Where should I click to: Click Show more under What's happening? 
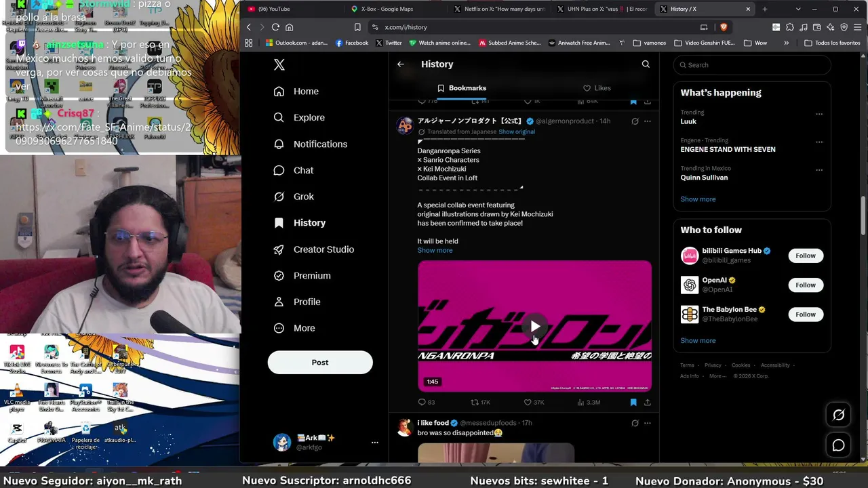click(x=698, y=199)
